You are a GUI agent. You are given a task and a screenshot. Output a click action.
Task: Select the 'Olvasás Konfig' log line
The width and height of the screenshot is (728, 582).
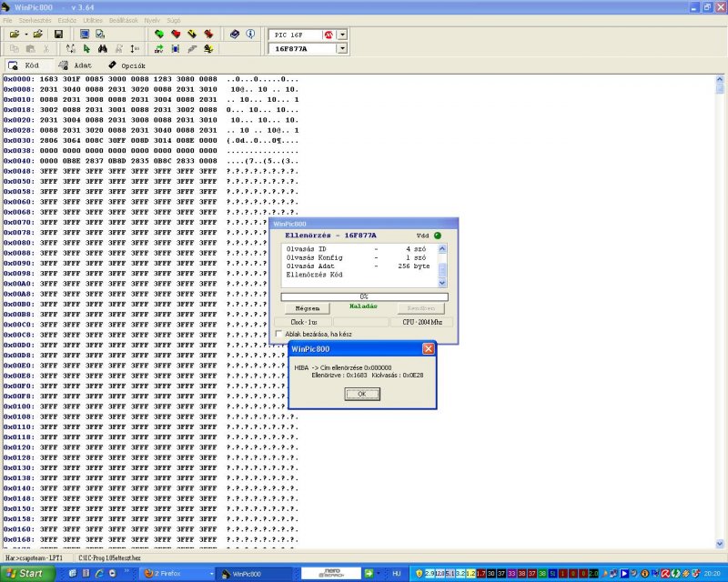point(359,257)
